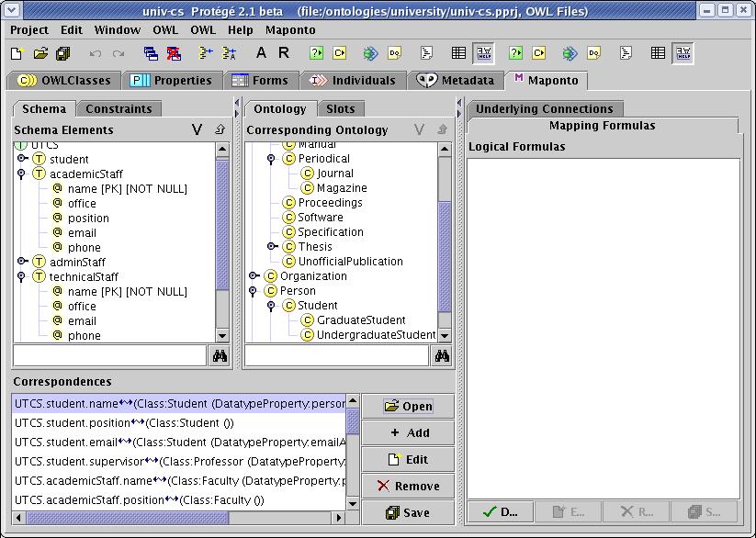Click the Open correspondences button
756x538 pixels.
(408, 407)
